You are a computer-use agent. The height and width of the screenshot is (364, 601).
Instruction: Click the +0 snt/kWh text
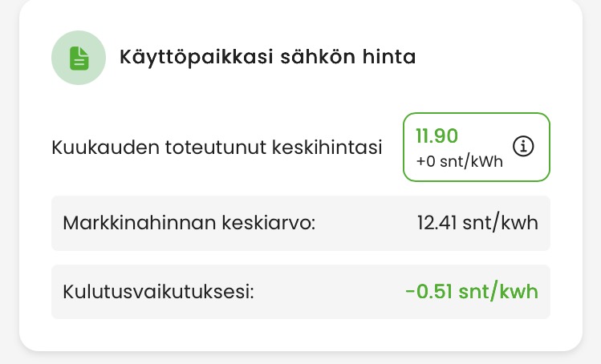pos(459,161)
